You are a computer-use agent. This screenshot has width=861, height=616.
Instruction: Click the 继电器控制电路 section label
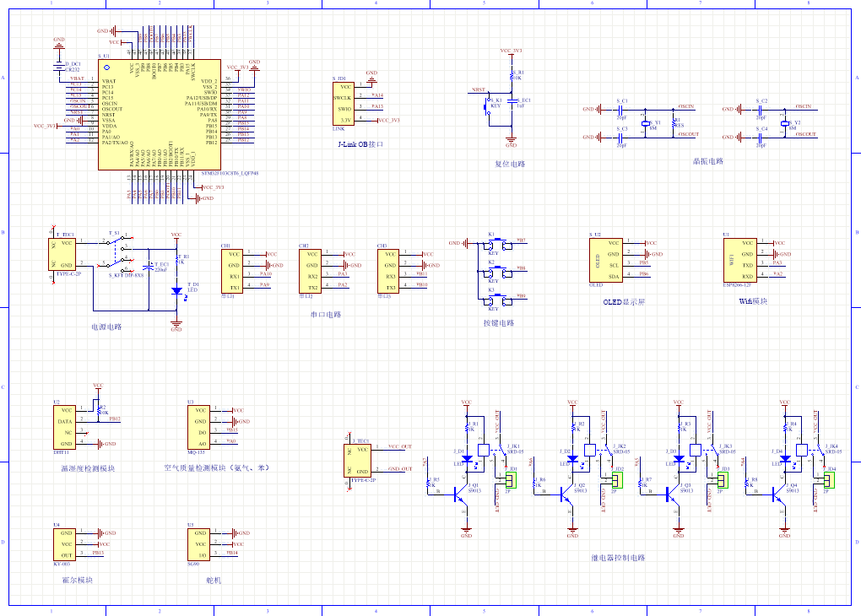click(x=617, y=558)
